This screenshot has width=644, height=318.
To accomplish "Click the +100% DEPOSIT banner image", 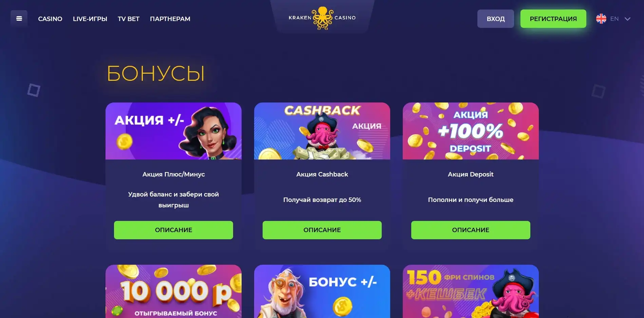I will [471, 131].
